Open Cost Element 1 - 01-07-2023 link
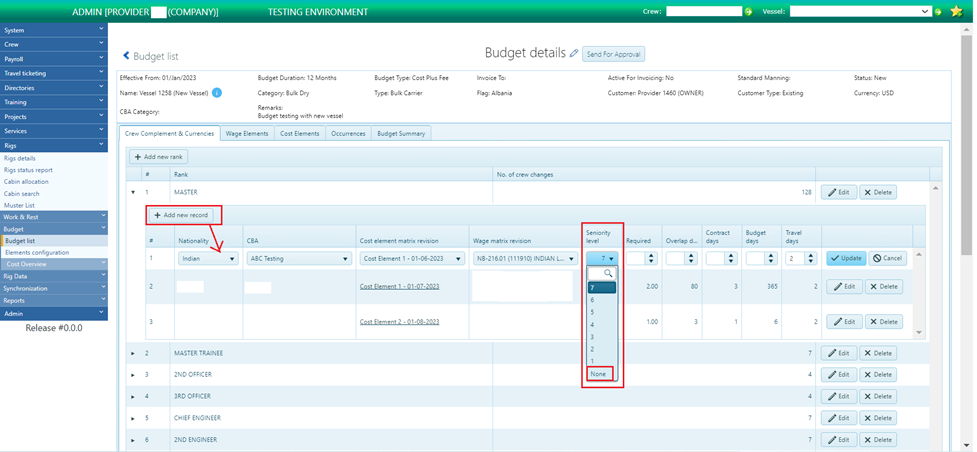977x452 pixels. click(x=399, y=286)
